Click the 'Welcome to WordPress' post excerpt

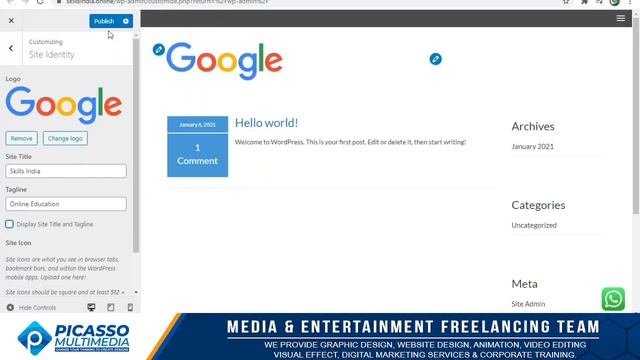[350, 142]
